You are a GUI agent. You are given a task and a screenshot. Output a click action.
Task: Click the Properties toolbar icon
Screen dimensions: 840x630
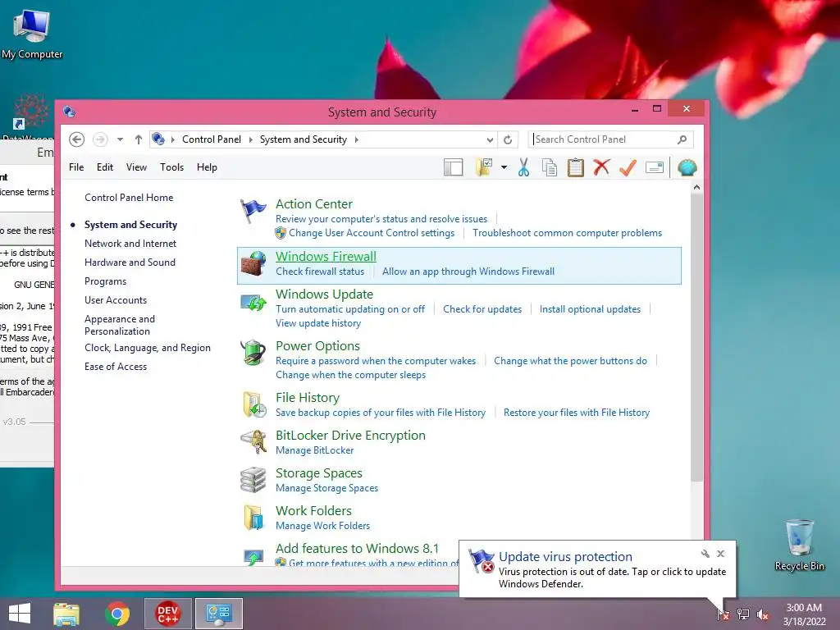654,167
